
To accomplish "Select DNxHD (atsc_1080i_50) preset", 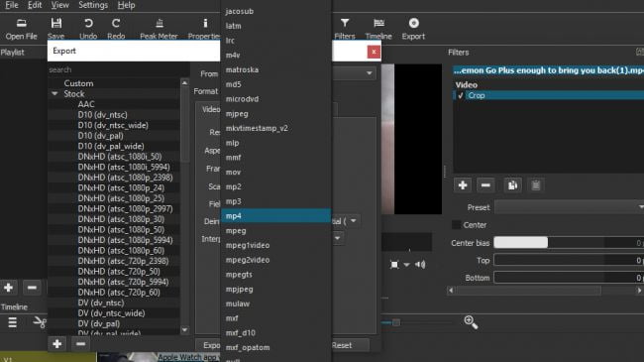I will (120, 157).
